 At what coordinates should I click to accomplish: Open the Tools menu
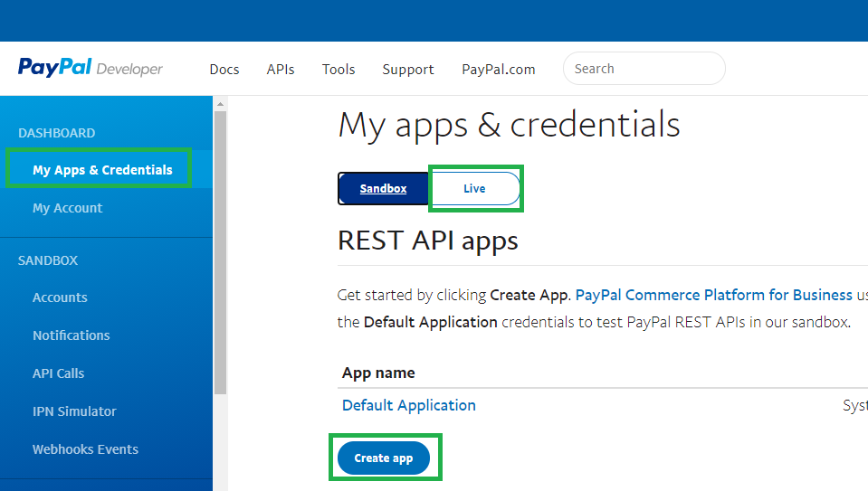click(x=339, y=69)
